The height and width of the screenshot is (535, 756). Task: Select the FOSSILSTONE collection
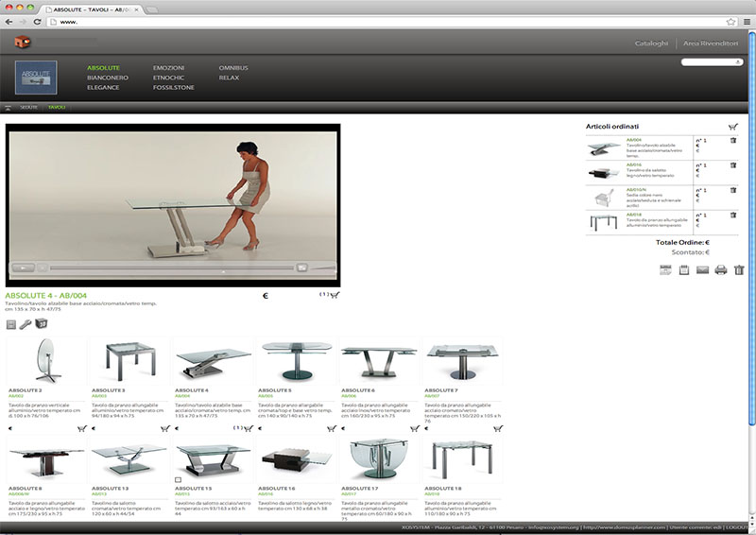pyautogui.click(x=174, y=87)
